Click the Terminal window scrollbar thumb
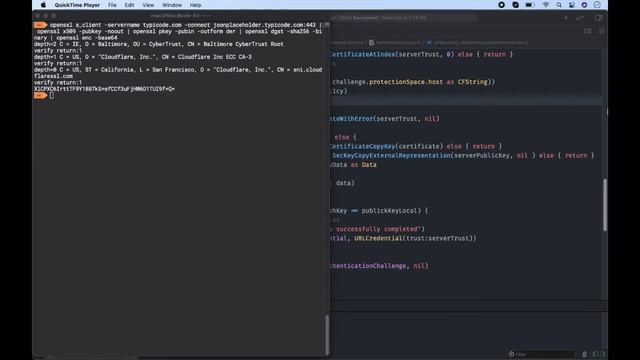This screenshot has width=640, height=360. (x=327, y=335)
